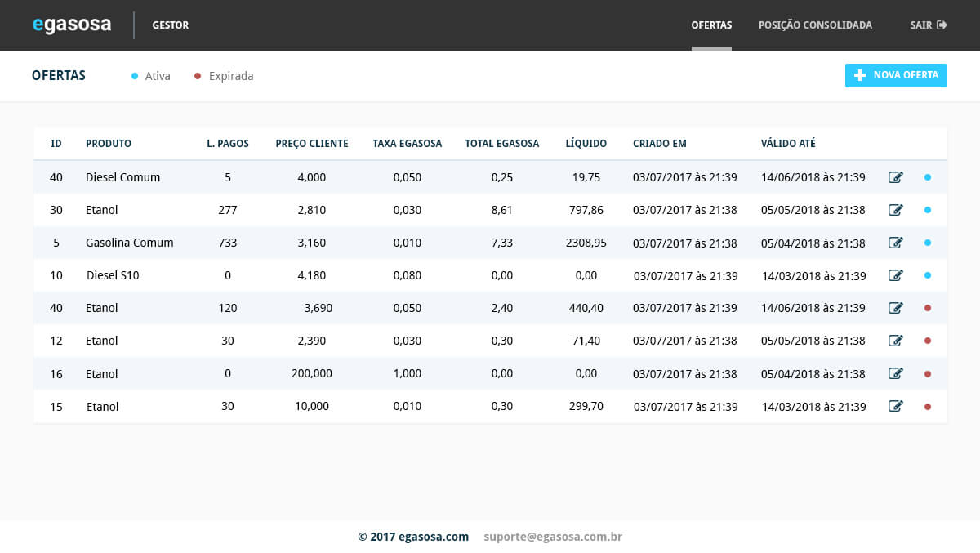Screen dimensions: 980x553
Task: Click the 7,33 total egasosa value
Action: [x=502, y=243]
